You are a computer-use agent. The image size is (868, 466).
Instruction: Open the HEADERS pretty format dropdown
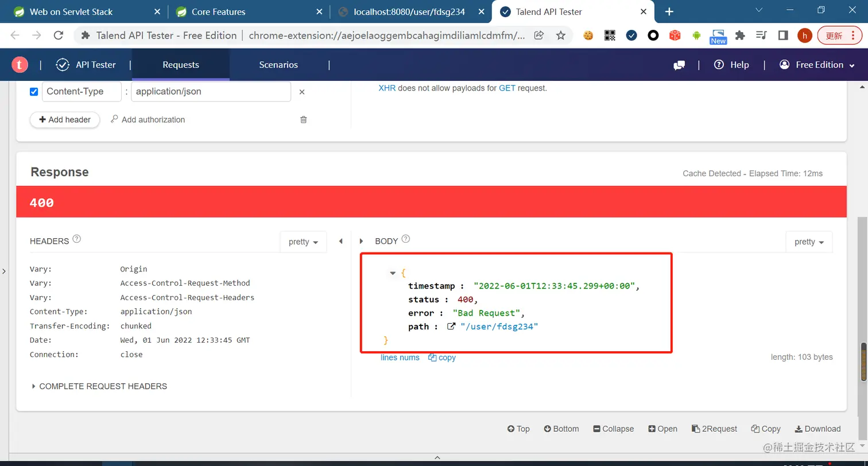303,242
